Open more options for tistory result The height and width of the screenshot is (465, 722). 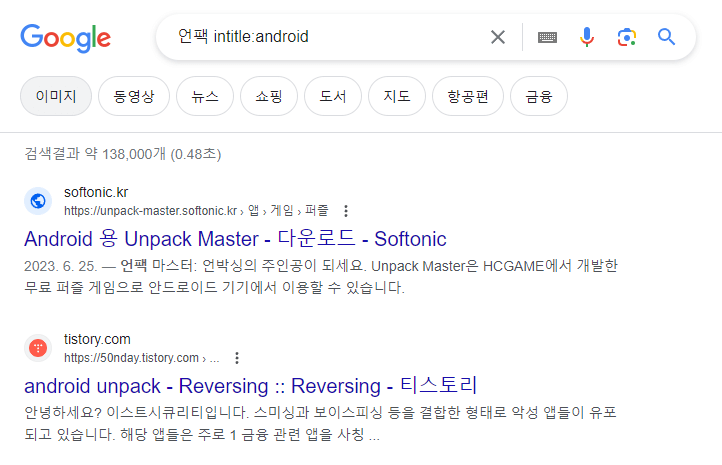tap(237, 358)
